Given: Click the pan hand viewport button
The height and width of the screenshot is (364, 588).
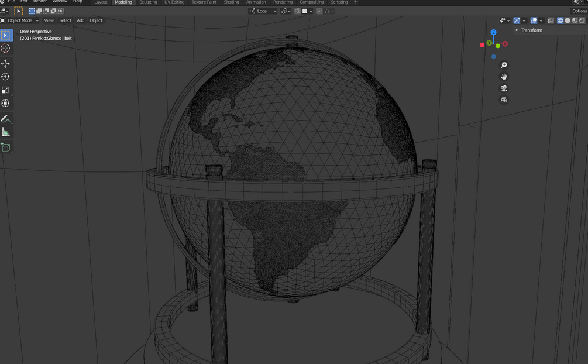Looking at the screenshot, I should pyautogui.click(x=504, y=77).
